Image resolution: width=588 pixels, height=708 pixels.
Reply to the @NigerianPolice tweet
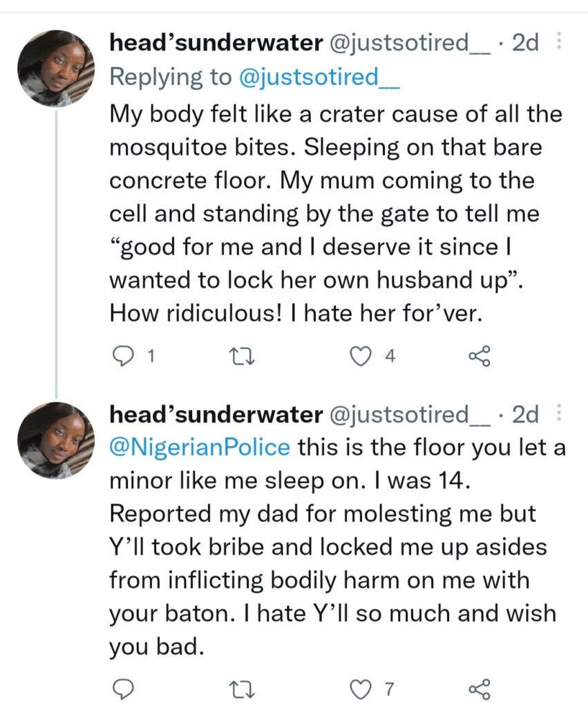[x=122, y=689]
